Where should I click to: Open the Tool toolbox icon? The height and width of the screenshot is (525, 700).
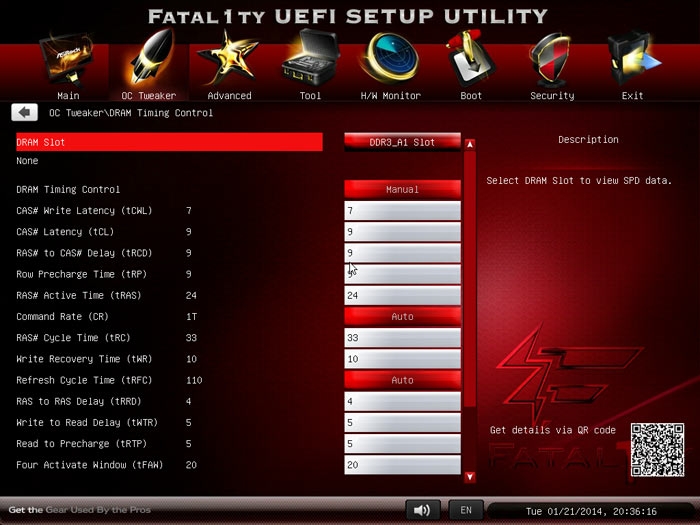point(310,58)
